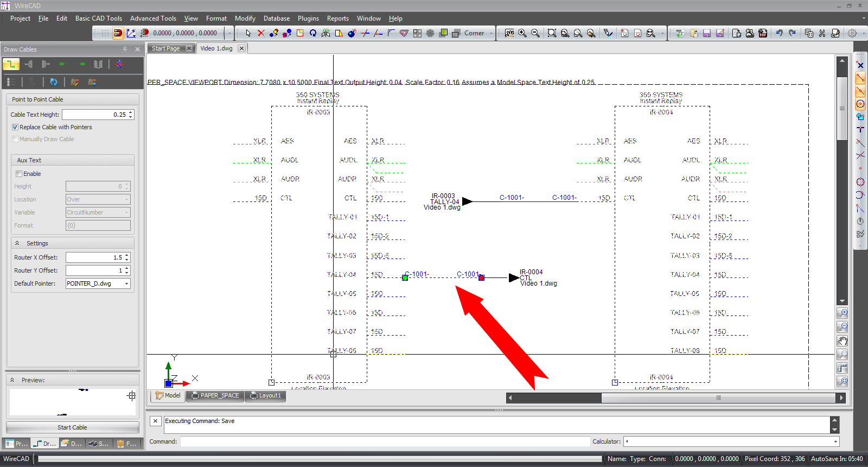Viewport: 868px width, 467px height.
Task: Click the settings gear toolbar icon
Action: click(852, 33)
